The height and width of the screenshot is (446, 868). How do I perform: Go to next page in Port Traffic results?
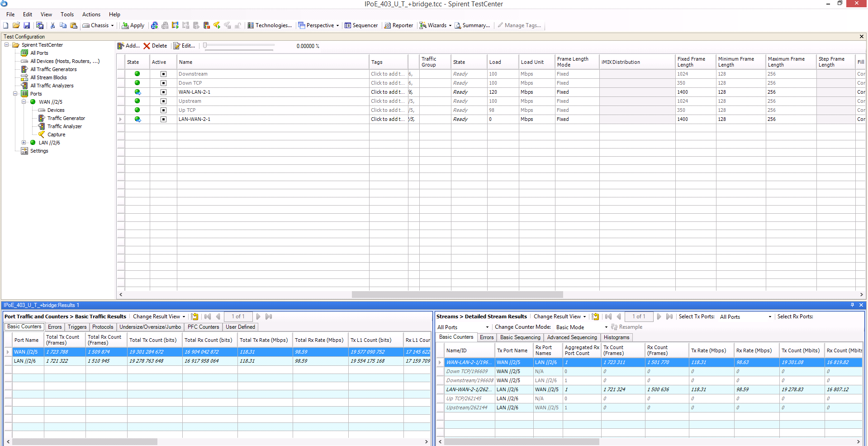coord(258,317)
